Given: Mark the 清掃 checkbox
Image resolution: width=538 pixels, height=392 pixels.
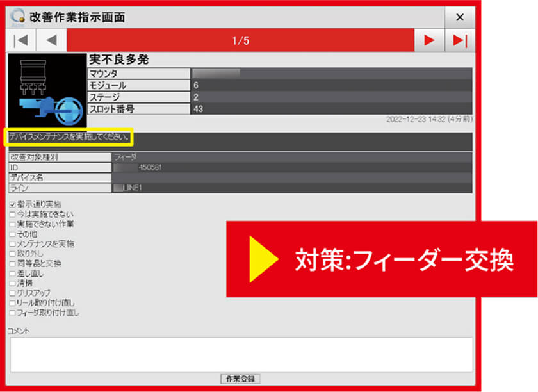Looking at the screenshot, I should [x=13, y=284].
